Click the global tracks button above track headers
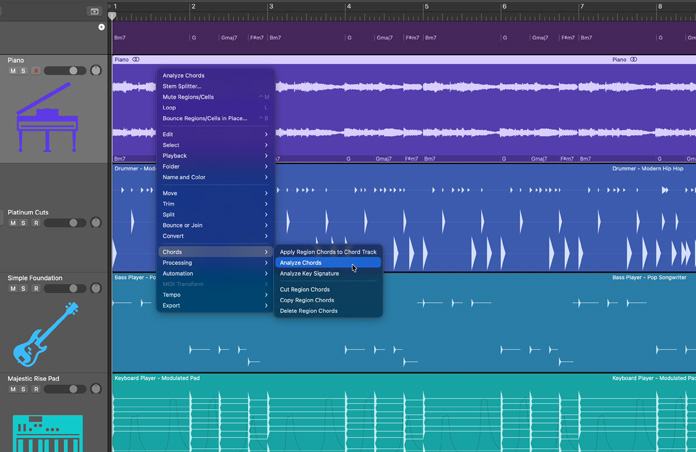The width and height of the screenshot is (696, 452). [x=94, y=11]
